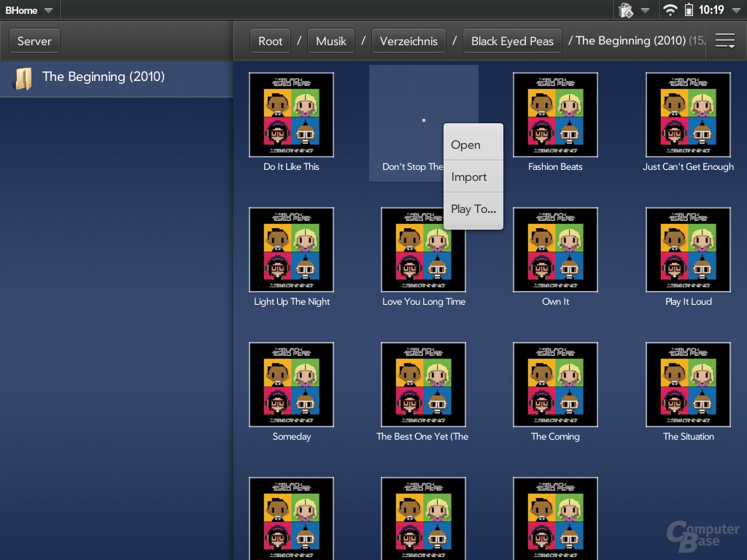Select the Someday album cover
This screenshot has height=560, width=747.
pyautogui.click(x=291, y=384)
